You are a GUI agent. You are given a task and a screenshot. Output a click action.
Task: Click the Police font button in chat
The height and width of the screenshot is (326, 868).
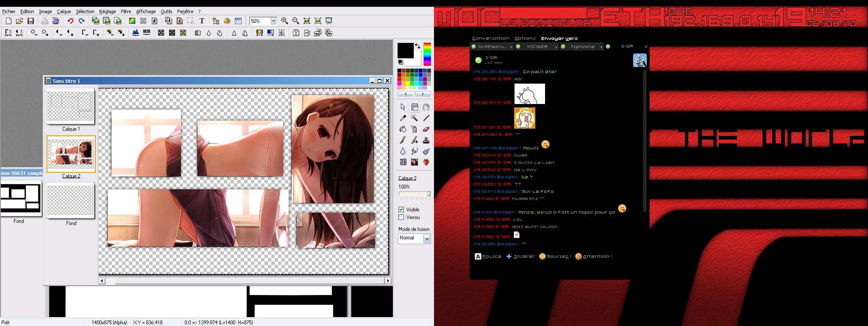(x=488, y=256)
